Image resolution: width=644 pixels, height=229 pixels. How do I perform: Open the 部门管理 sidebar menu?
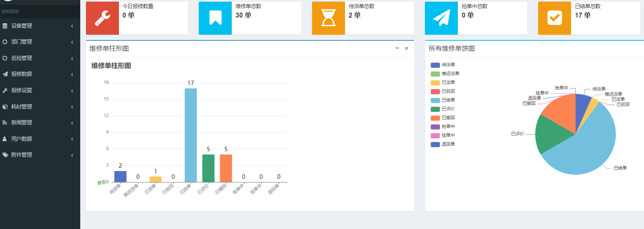pyautogui.click(x=40, y=42)
